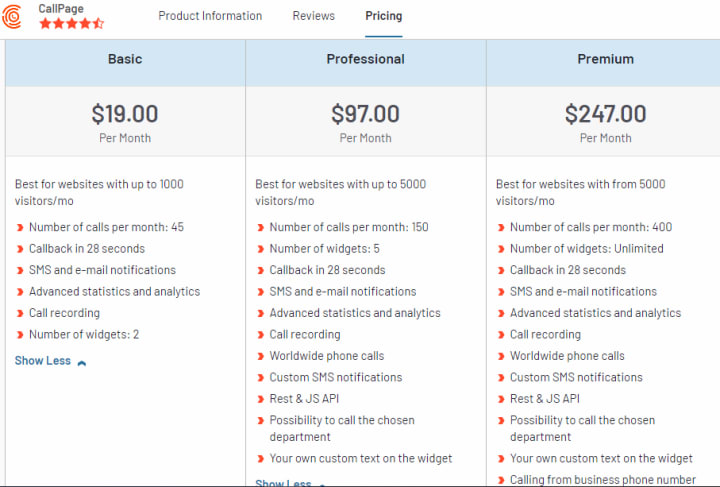Viewport: 720px width, 487px height.
Task: Click bullet arrow beside Premium Number of widgets: Unlimited
Action: (501, 249)
